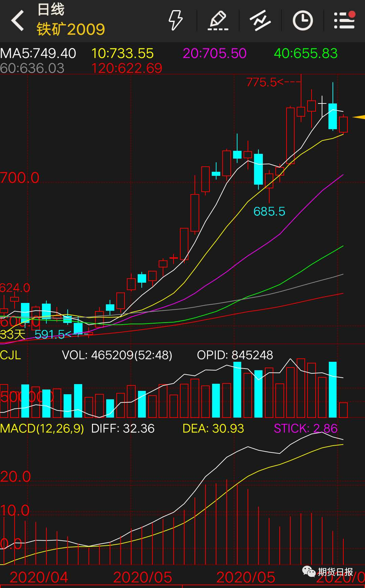Select the 685.5 low price label
This screenshot has height=588, width=365.
coord(269,212)
